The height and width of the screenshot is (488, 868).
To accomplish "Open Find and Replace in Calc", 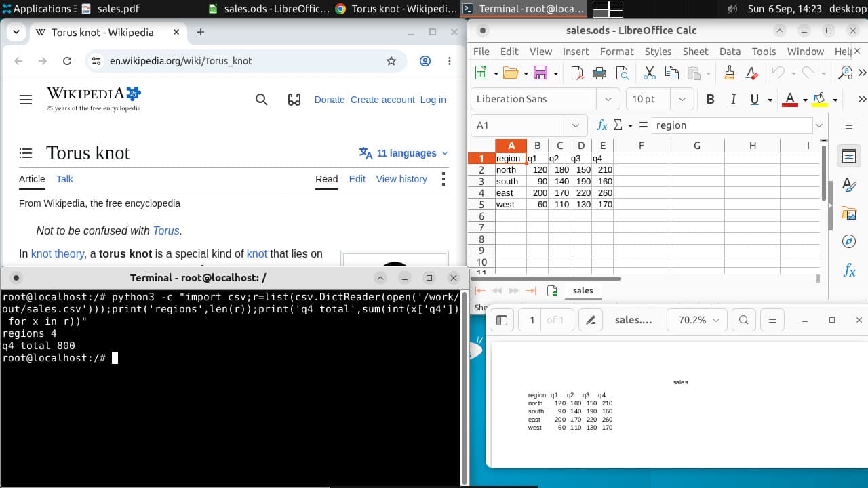I will click(x=846, y=73).
